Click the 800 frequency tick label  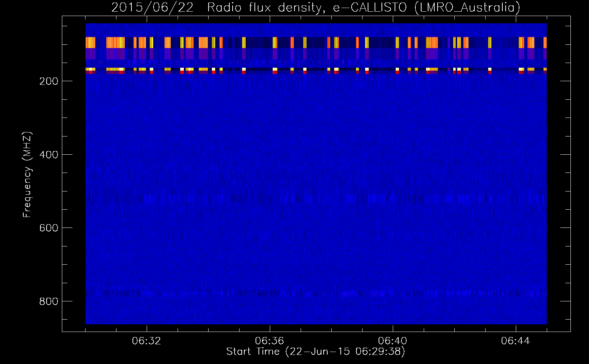48,301
